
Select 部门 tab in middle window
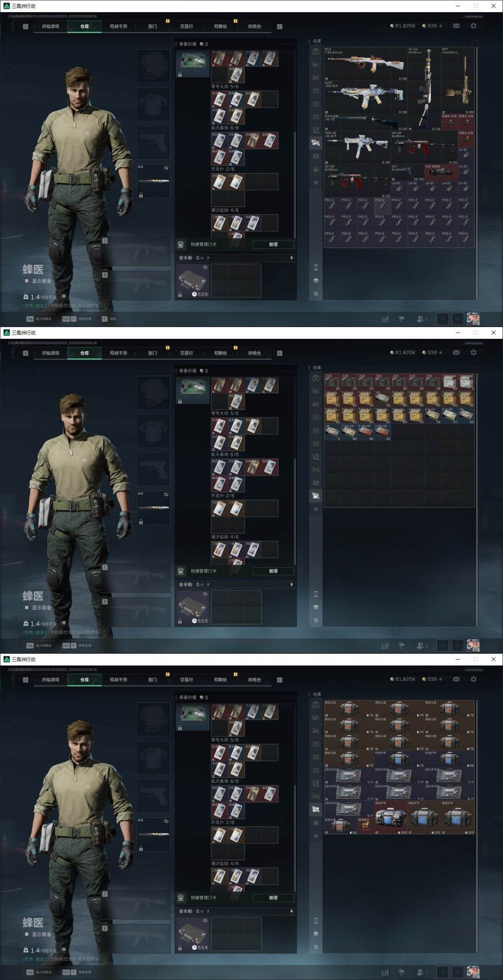point(153,353)
